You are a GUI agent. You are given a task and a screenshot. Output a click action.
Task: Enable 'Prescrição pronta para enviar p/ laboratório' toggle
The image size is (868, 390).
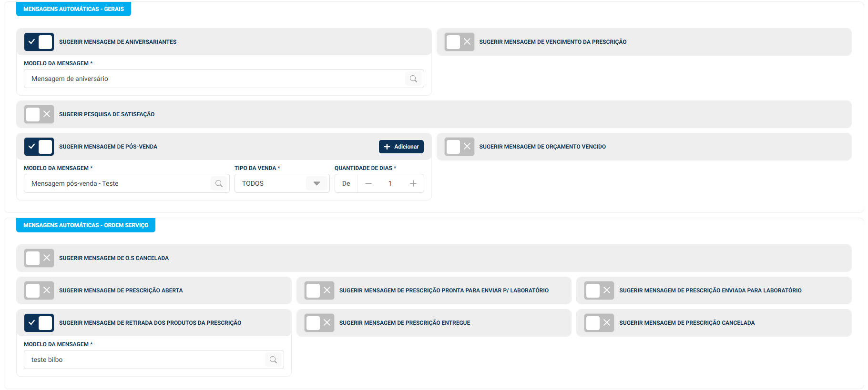(x=319, y=290)
